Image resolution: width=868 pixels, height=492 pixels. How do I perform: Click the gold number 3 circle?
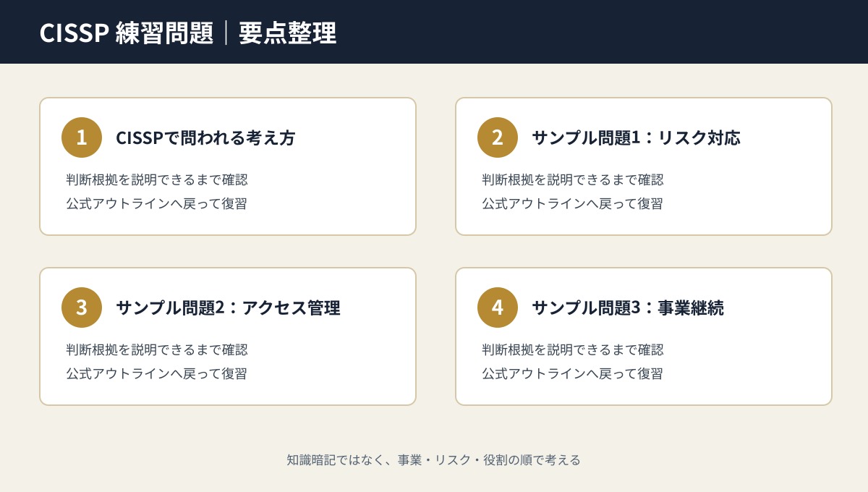(x=82, y=307)
